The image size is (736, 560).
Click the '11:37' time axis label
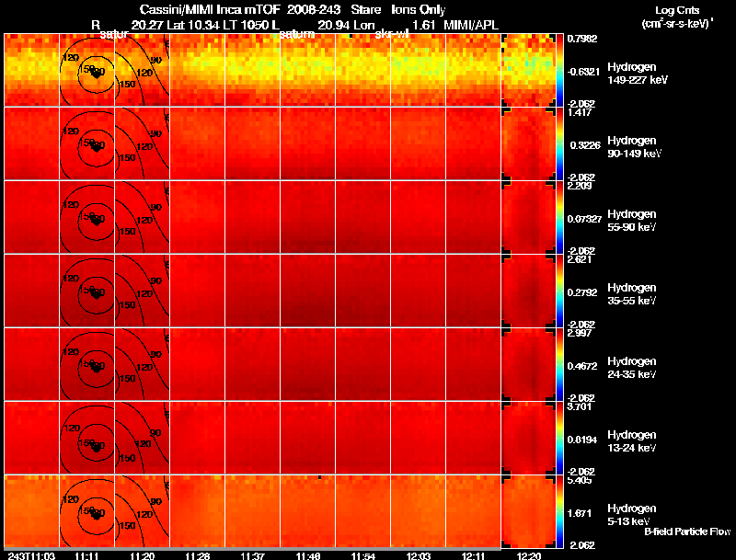point(252,555)
